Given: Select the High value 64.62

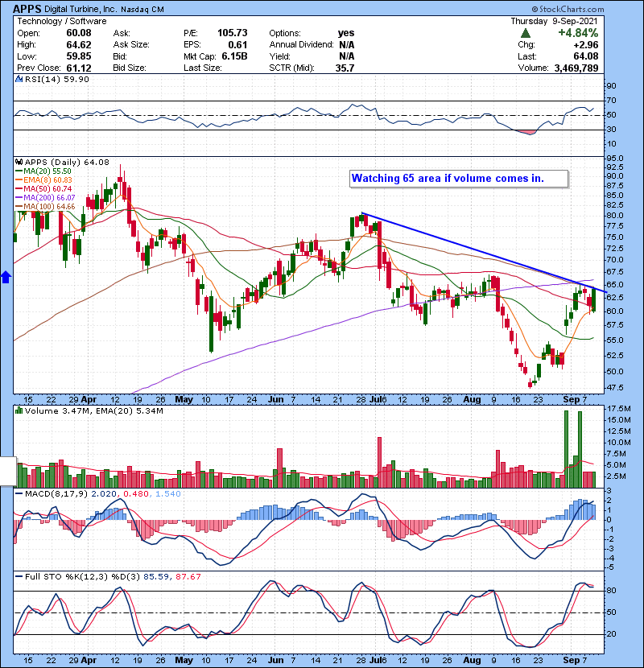Looking at the screenshot, I should (x=78, y=44).
